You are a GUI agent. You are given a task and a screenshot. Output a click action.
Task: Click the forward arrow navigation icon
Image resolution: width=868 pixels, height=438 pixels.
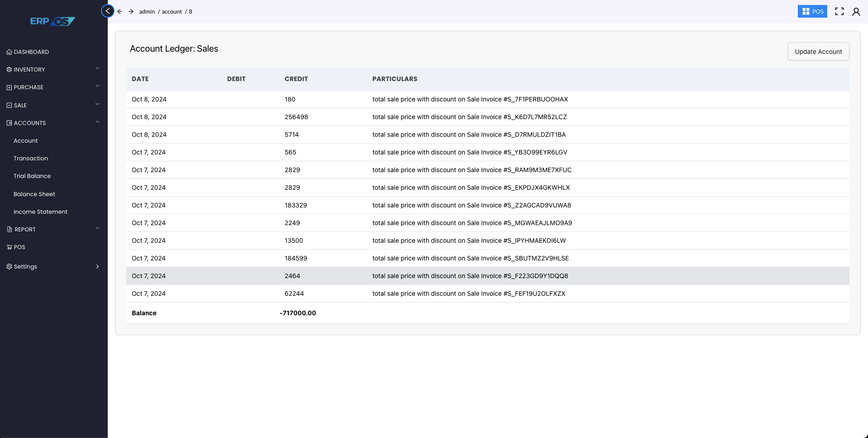131,11
